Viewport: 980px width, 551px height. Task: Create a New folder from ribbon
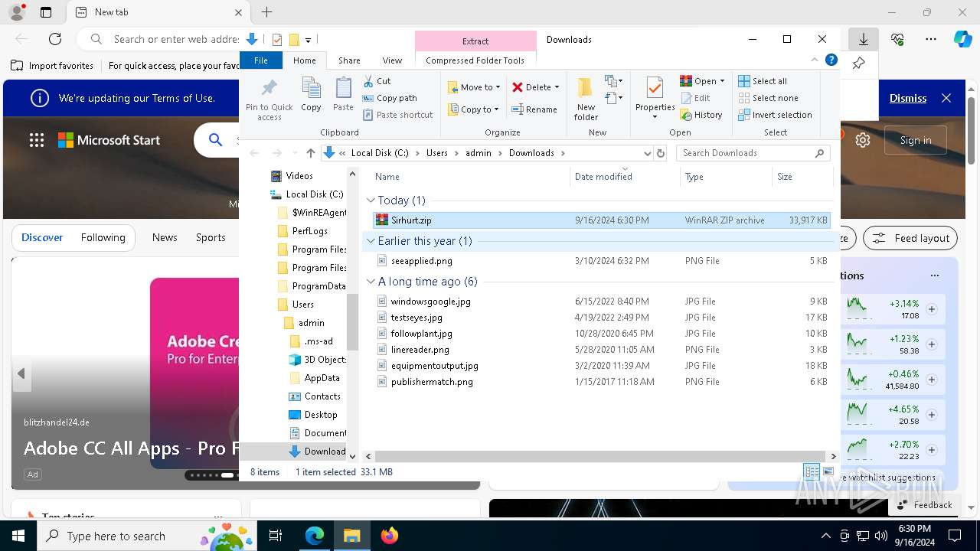(586, 98)
